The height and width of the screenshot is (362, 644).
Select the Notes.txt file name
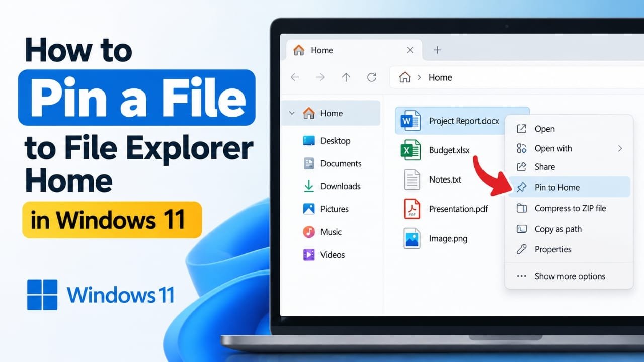[x=445, y=179]
